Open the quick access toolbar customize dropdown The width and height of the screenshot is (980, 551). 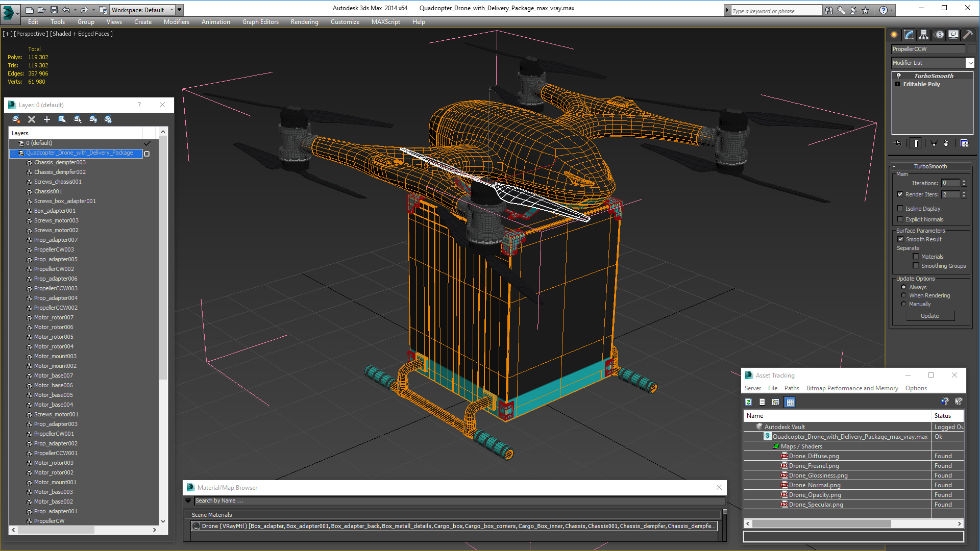[x=179, y=10]
